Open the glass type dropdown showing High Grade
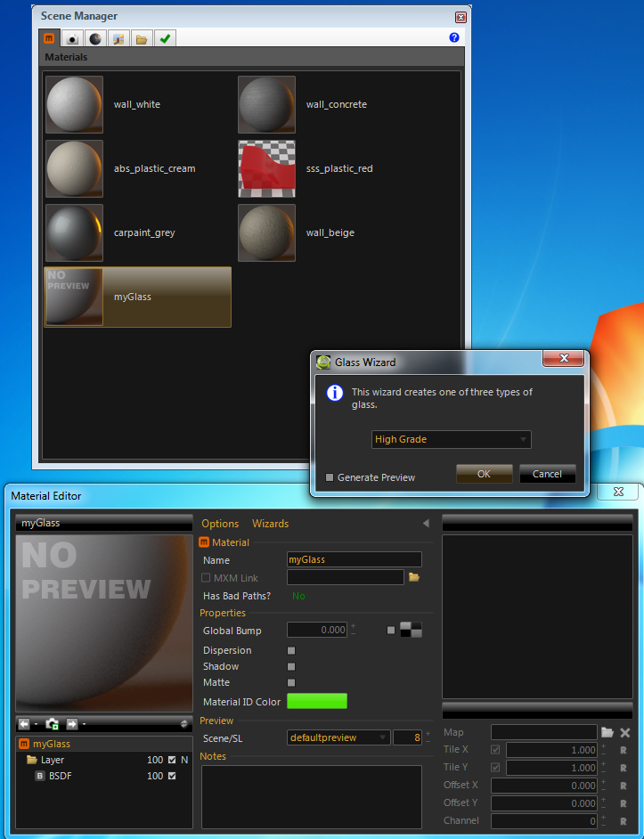Image resolution: width=644 pixels, height=839 pixels. [x=452, y=439]
